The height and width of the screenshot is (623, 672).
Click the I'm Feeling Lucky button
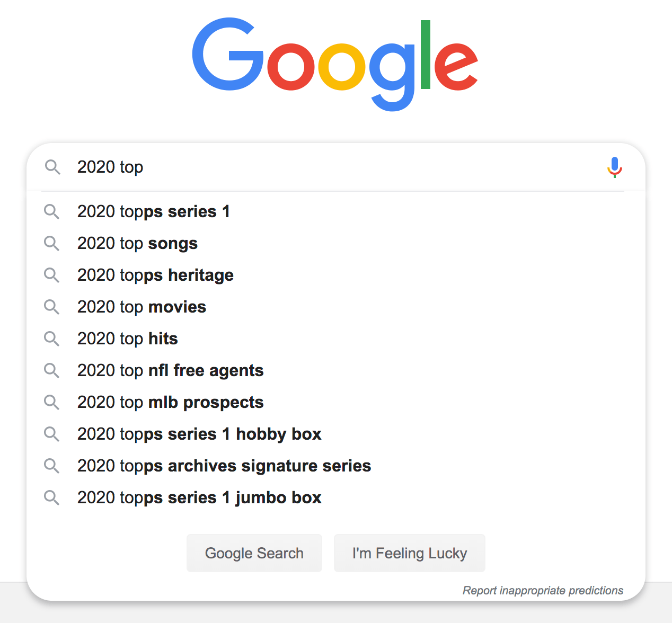coord(410,553)
